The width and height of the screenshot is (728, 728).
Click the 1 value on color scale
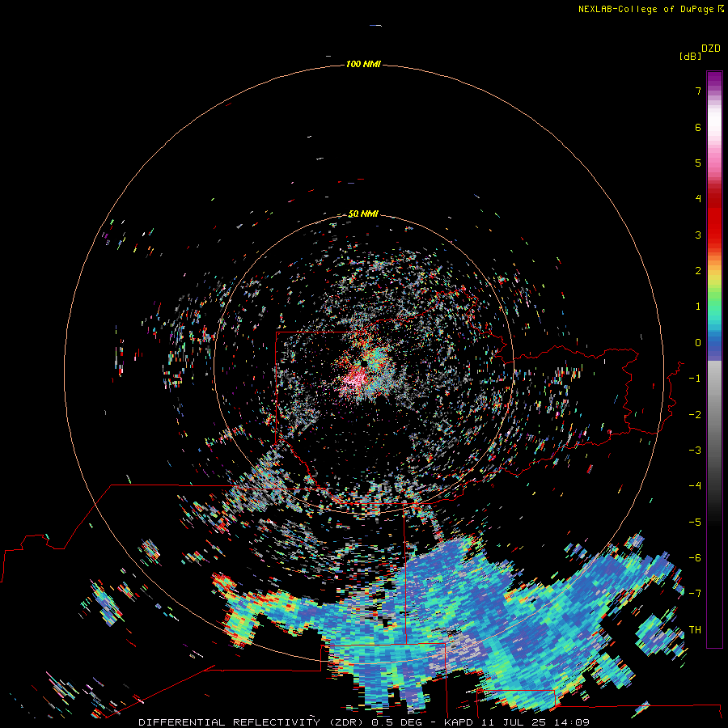click(698, 307)
